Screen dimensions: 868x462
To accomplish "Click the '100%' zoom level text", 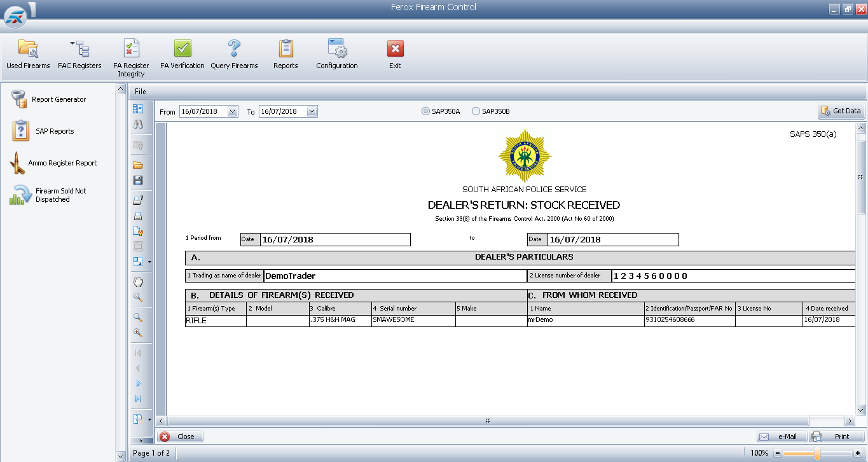I will [759, 453].
